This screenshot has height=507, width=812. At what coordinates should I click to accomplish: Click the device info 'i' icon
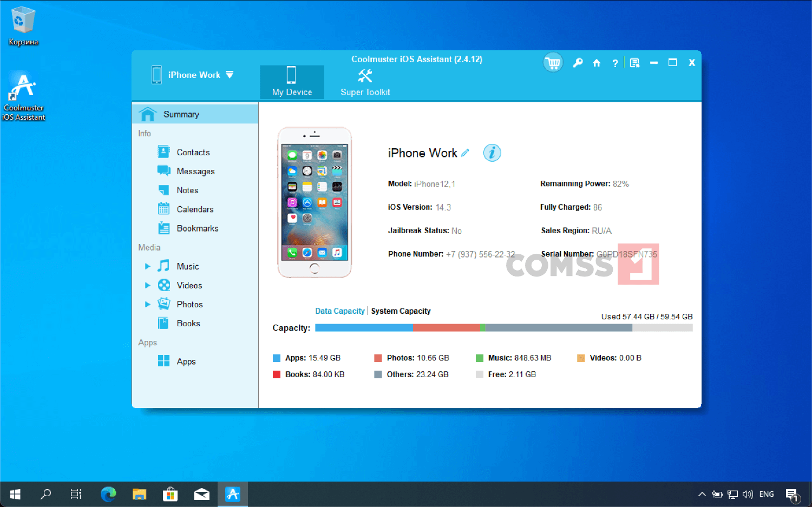click(x=492, y=153)
